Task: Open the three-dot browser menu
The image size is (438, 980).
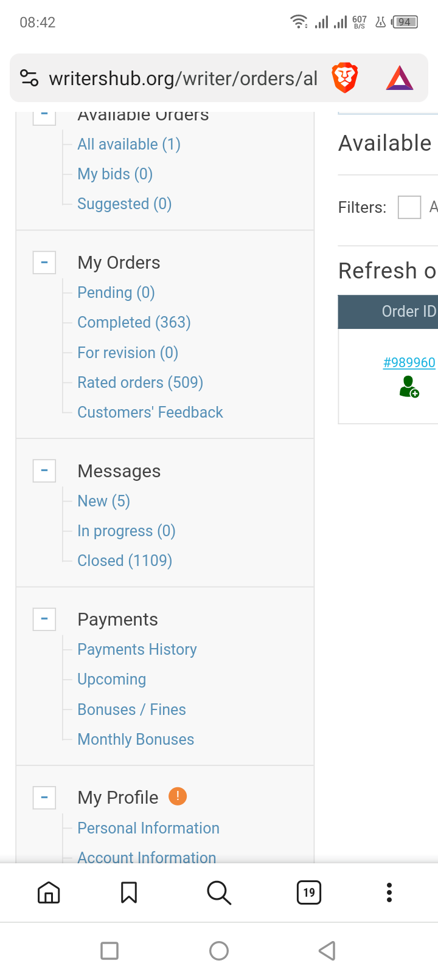Action: [389, 892]
